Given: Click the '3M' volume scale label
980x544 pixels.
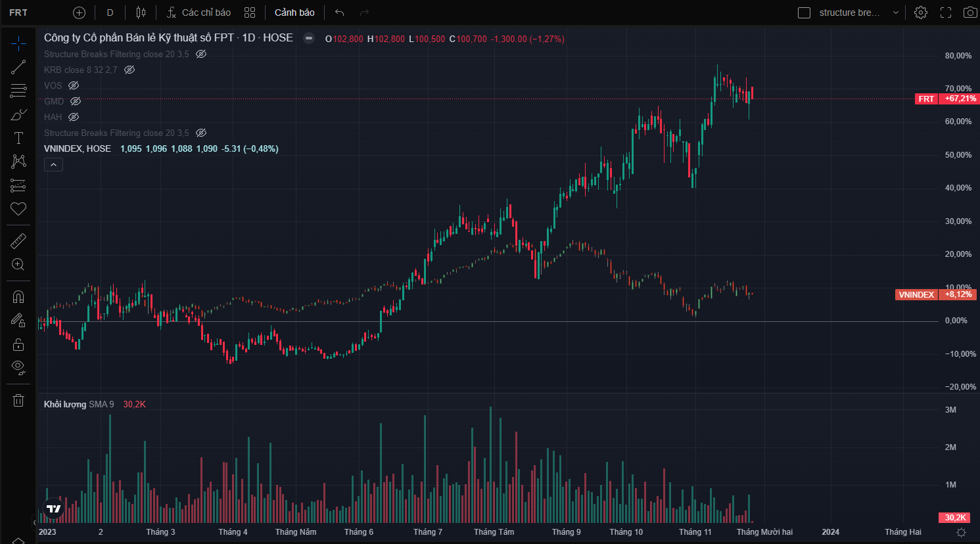Looking at the screenshot, I should pyautogui.click(x=950, y=410).
